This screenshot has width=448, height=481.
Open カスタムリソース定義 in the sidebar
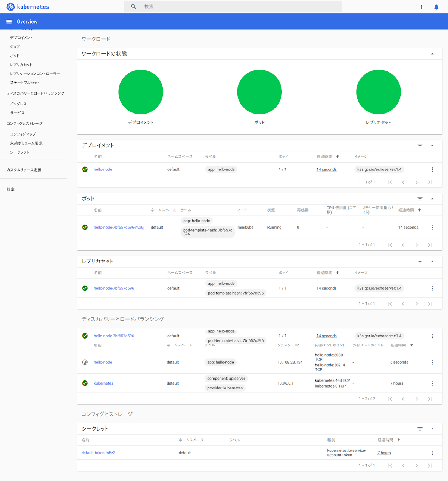tap(24, 170)
